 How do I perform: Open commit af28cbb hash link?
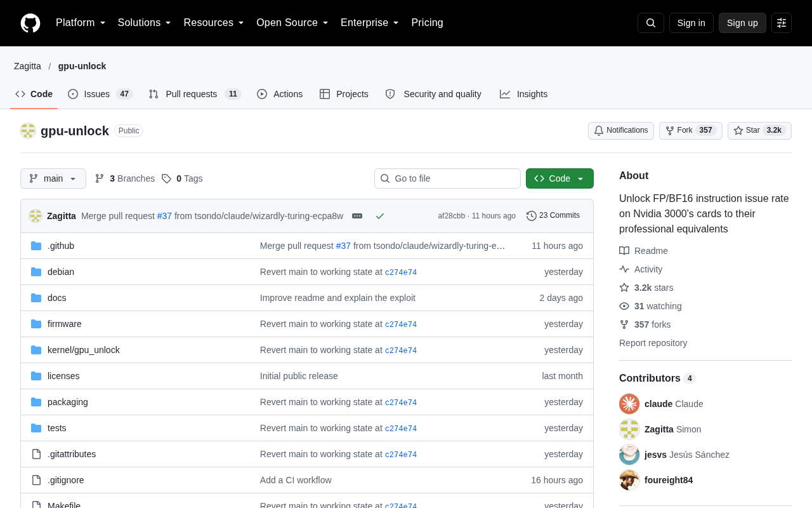click(x=451, y=216)
